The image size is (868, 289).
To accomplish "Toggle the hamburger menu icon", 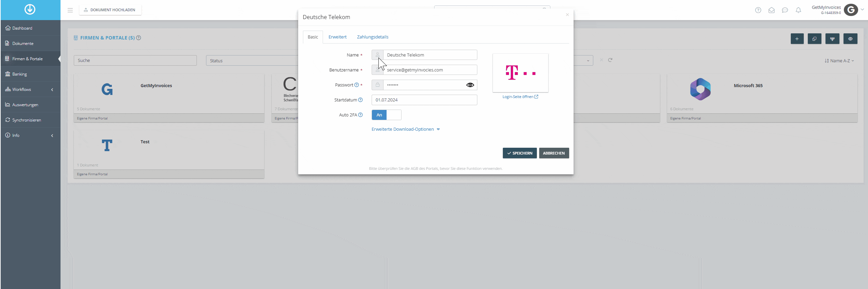I will (x=70, y=10).
